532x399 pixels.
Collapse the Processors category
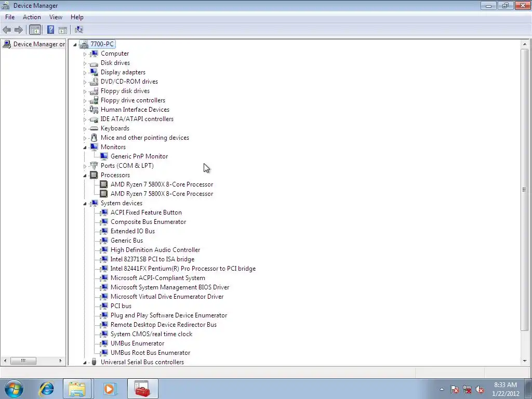coord(85,176)
